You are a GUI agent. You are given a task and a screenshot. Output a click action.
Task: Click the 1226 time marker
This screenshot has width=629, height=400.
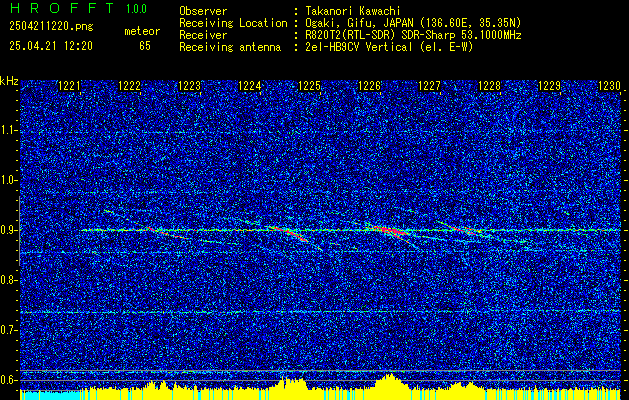369,86
